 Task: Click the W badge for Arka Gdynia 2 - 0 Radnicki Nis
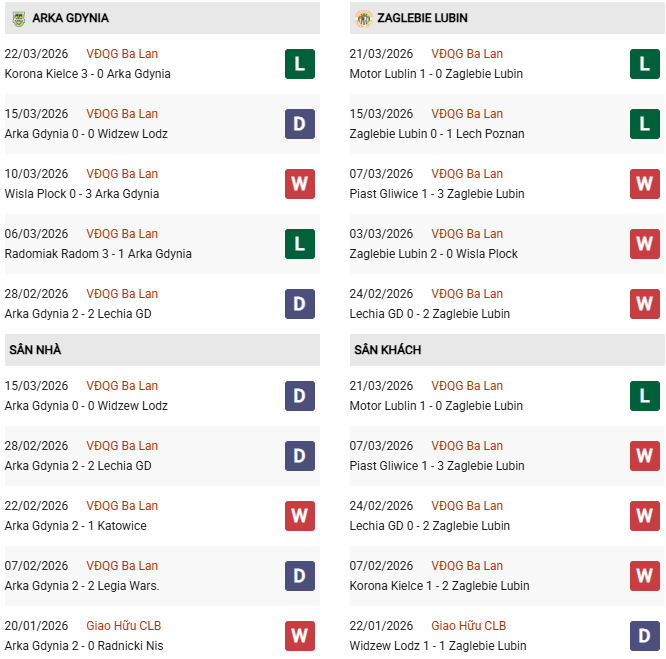tap(299, 636)
